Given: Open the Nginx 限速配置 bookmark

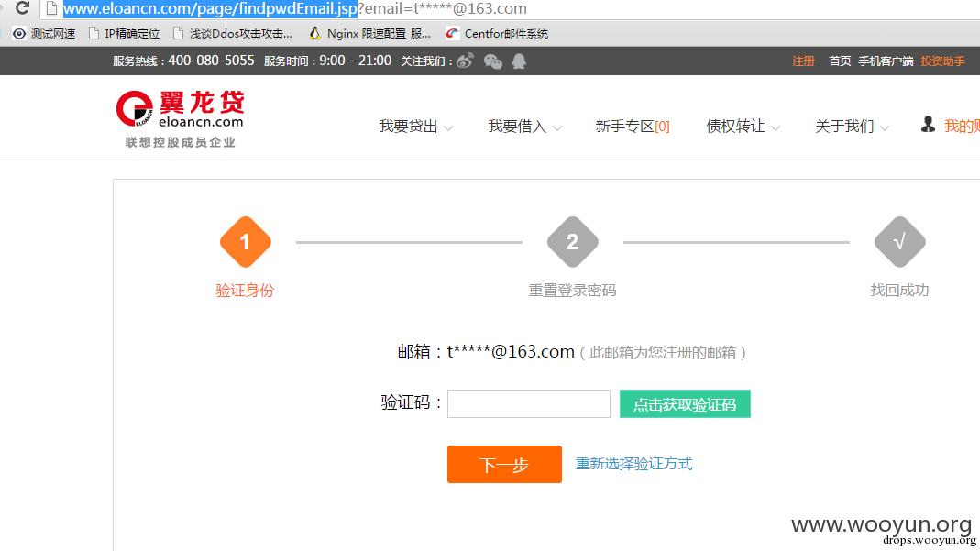Looking at the screenshot, I should [x=369, y=34].
